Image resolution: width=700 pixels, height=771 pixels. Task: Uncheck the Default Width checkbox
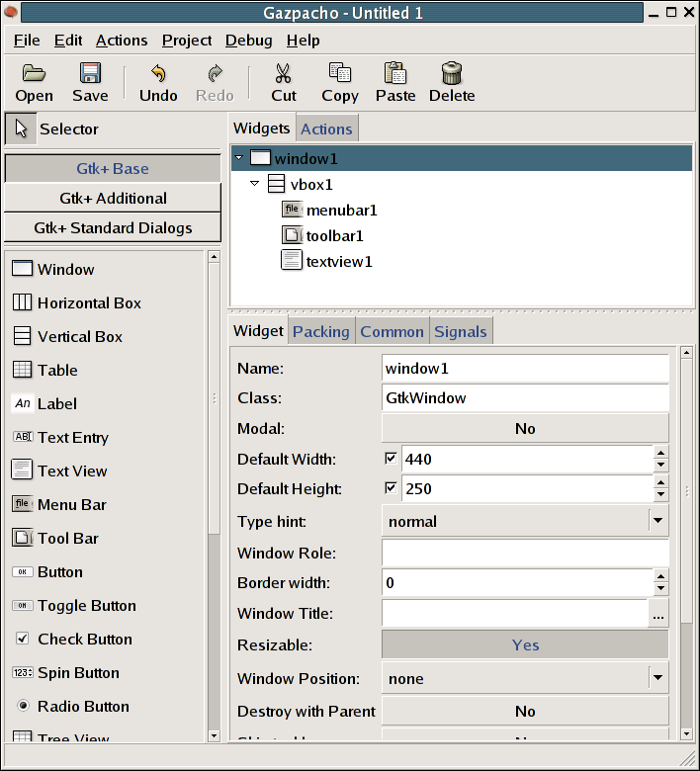click(391, 459)
